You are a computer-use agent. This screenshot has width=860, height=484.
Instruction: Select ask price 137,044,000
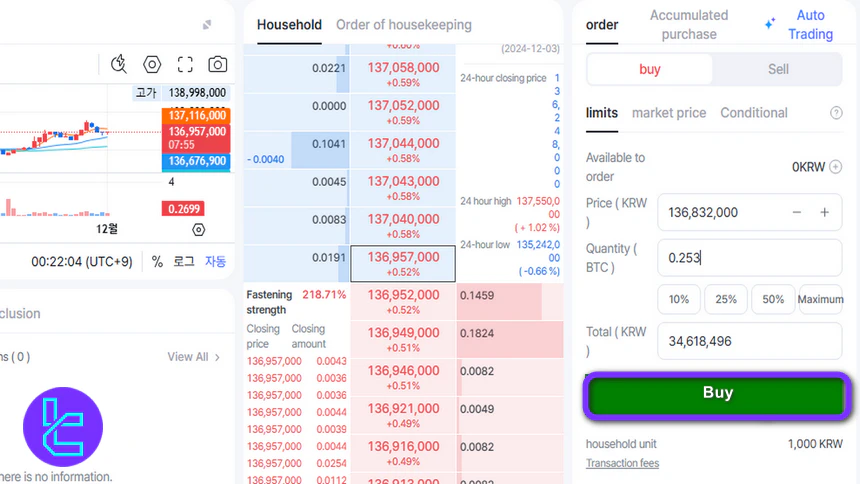(x=403, y=150)
